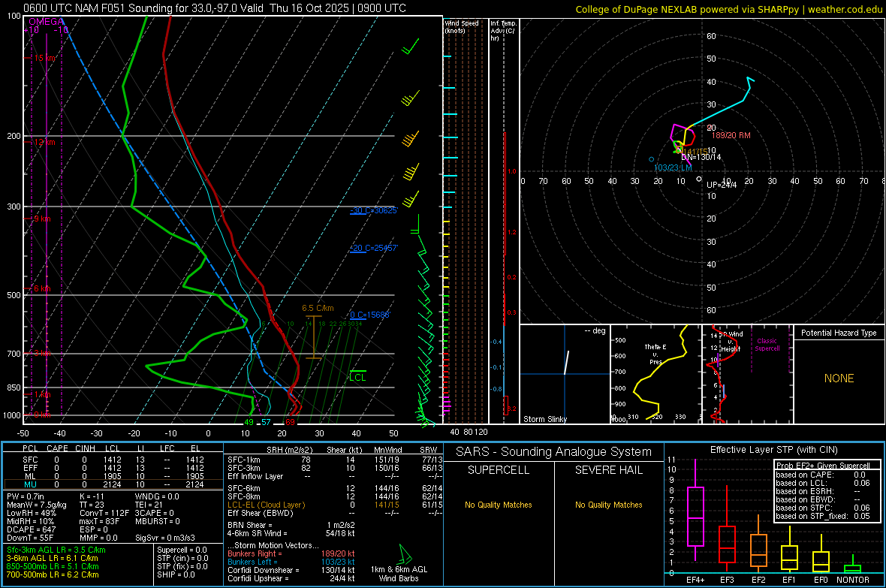Click the Inf. Temp. Adv. panel header

[x=503, y=31]
